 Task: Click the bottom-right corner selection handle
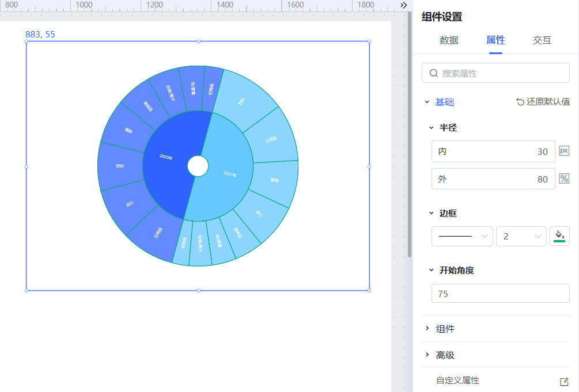(x=369, y=291)
